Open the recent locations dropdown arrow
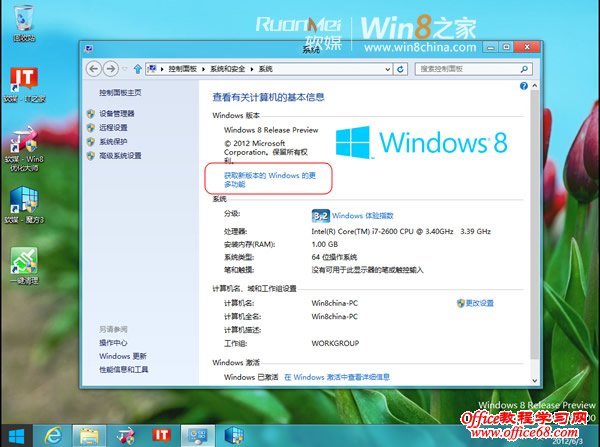Image resolution: width=600 pixels, height=447 pixels. [125, 69]
